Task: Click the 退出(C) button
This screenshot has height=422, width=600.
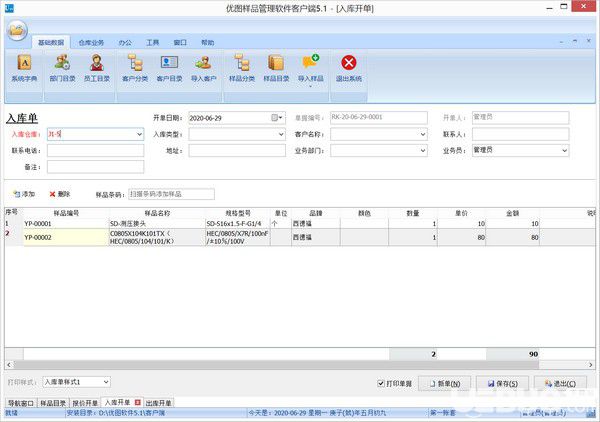Action: click(x=560, y=383)
